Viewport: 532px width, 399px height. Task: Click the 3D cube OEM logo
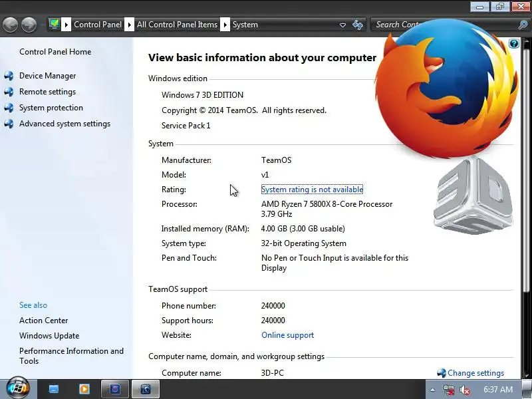(x=473, y=196)
